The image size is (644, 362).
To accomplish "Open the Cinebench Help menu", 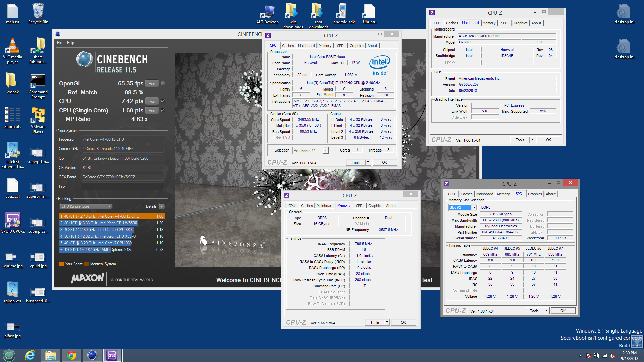I will click(x=70, y=43).
